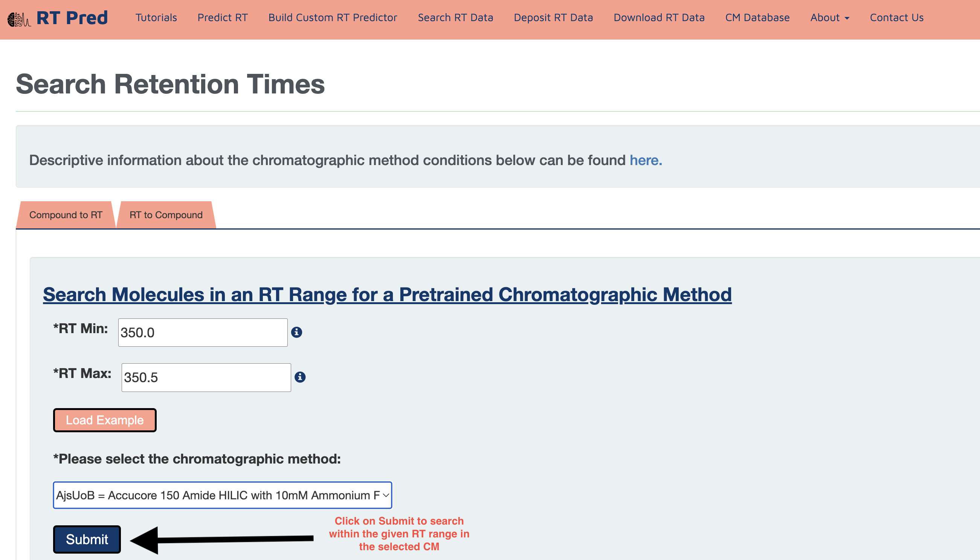Open Deposit RT Data page
The image size is (980, 560).
point(553,18)
